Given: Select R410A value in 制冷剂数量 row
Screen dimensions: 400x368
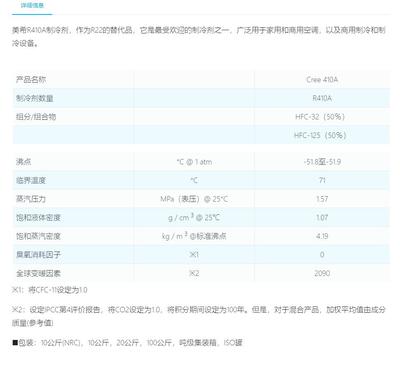Looking at the screenshot, I should tap(322, 98).
